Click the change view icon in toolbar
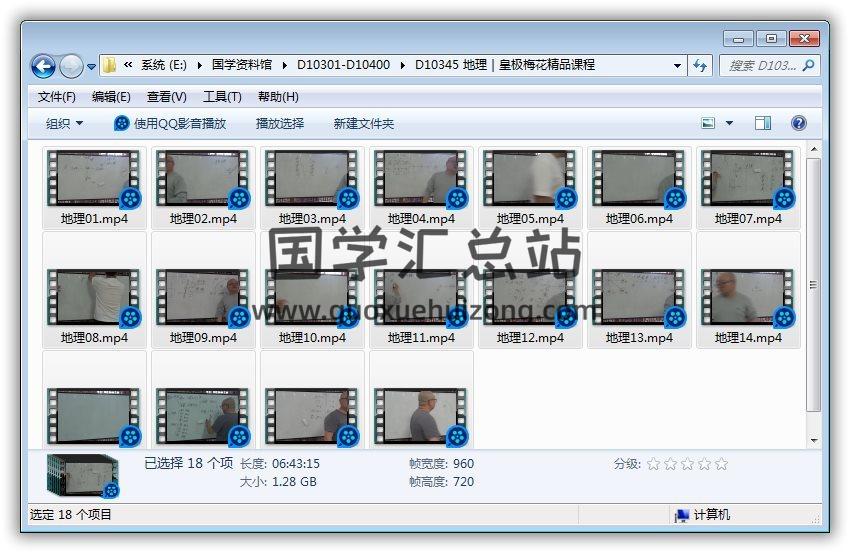The height and width of the screenshot is (553, 850). (709, 123)
